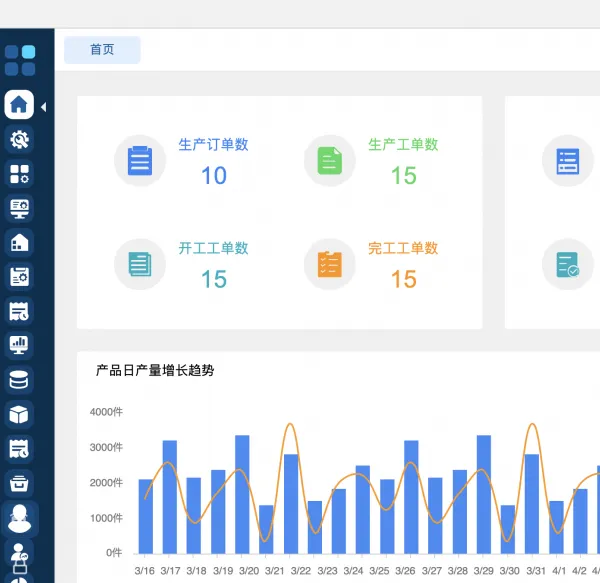The height and width of the screenshot is (583, 600).
Task: Click the teal stacked-pages icon for 开工工单数
Action: (x=140, y=264)
